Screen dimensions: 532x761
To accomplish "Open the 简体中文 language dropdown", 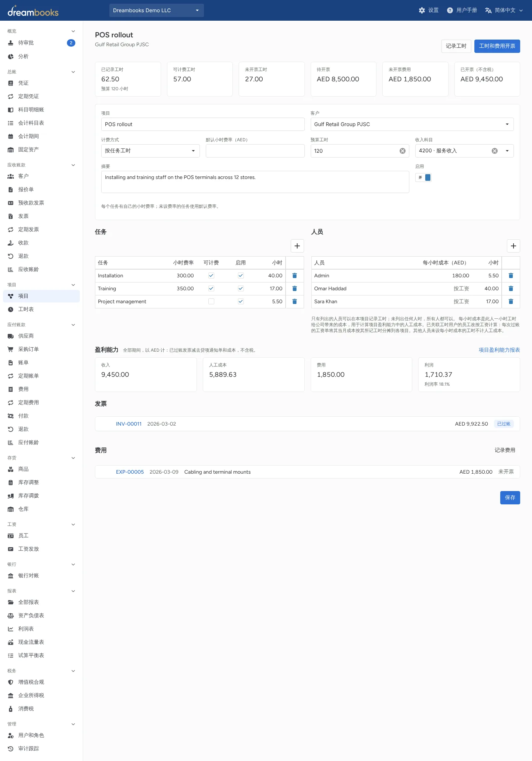I will [x=504, y=10].
